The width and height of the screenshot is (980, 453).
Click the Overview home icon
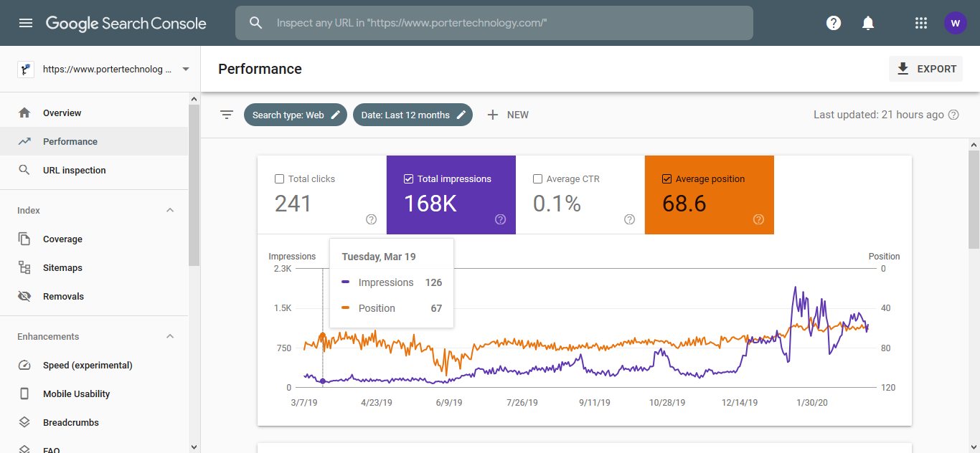(x=24, y=113)
